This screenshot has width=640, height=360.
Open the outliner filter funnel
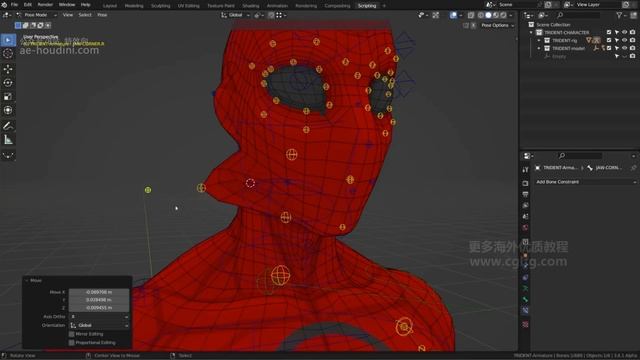(619, 15)
